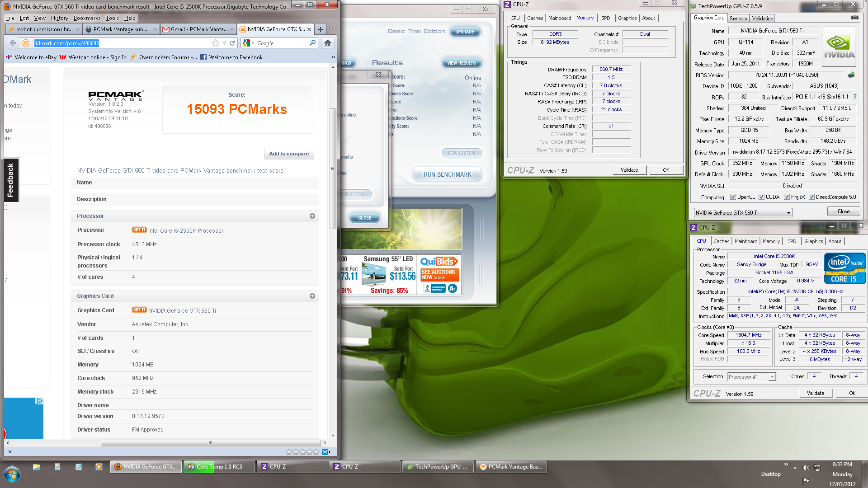Image resolution: width=868 pixels, height=488 pixels.
Task: Toggle the DirectCompute 5.0 checkbox
Action: [811, 197]
